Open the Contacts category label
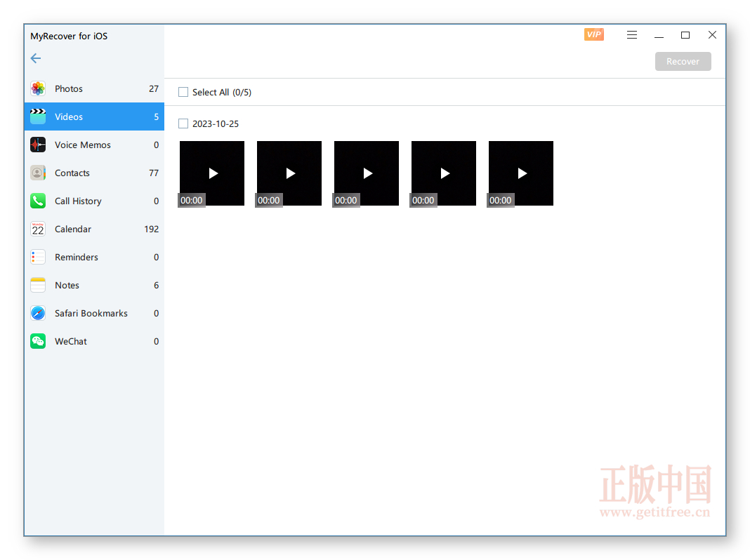750x560 pixels. [x=72, y=173]
